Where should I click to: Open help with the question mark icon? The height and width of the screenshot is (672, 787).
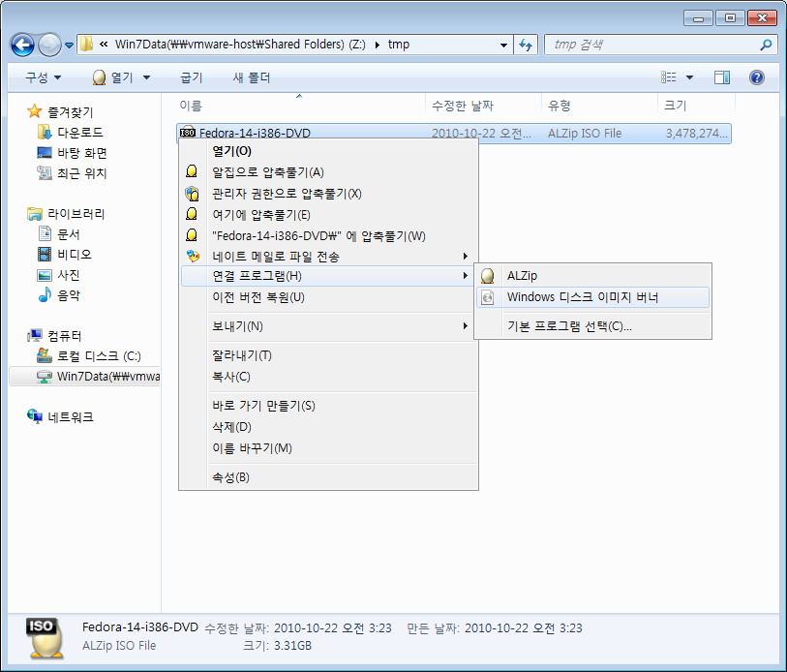[757, 76]
